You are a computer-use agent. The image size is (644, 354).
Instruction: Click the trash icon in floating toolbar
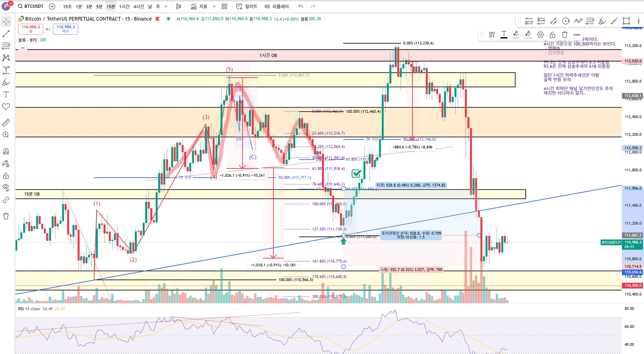[565, 35]
